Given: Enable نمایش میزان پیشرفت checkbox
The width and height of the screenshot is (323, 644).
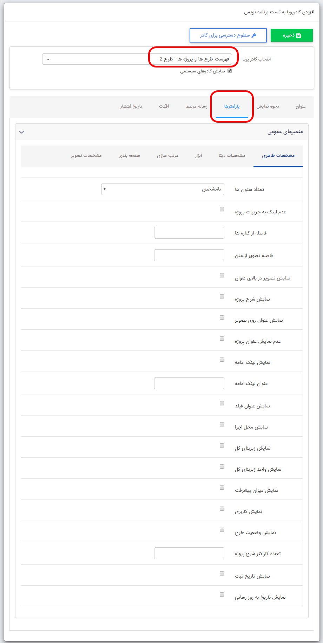Looking at the screenshot, I should 222,488.
